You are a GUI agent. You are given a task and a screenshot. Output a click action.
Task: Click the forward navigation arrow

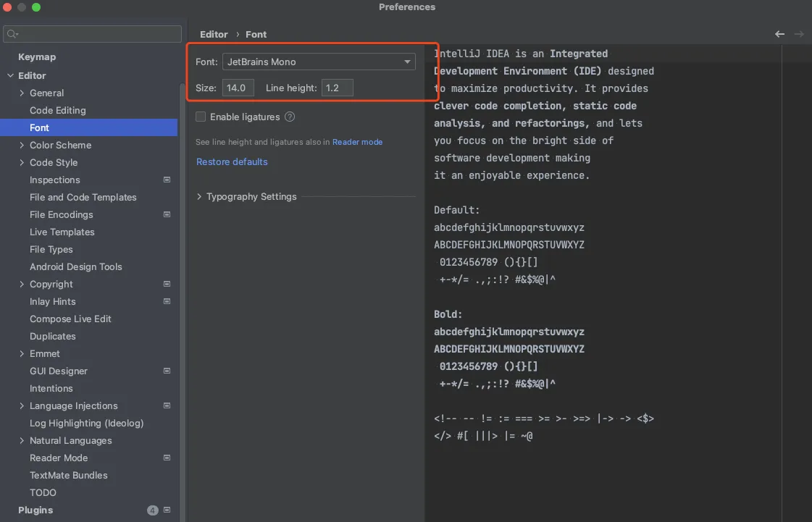point(799,34)
